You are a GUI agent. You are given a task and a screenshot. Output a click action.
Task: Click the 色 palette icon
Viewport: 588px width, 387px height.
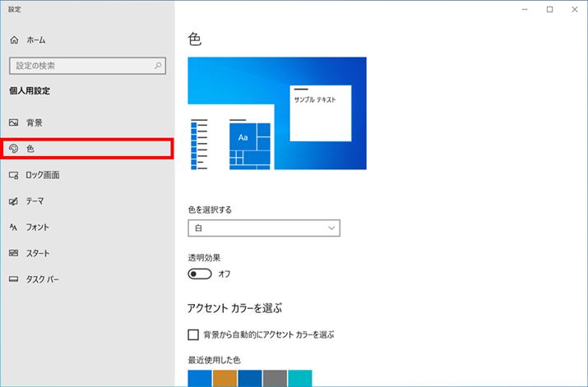(x=13, y=149)
